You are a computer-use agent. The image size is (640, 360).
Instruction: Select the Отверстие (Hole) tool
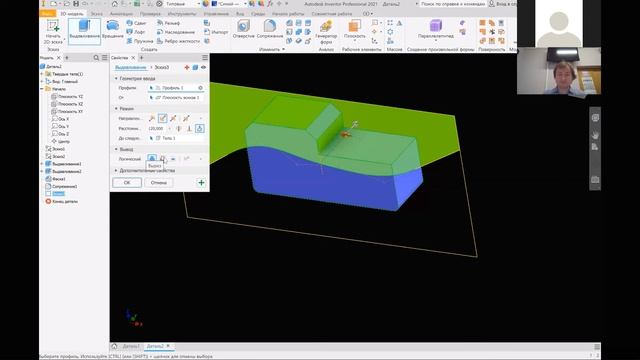click(244, 30)
